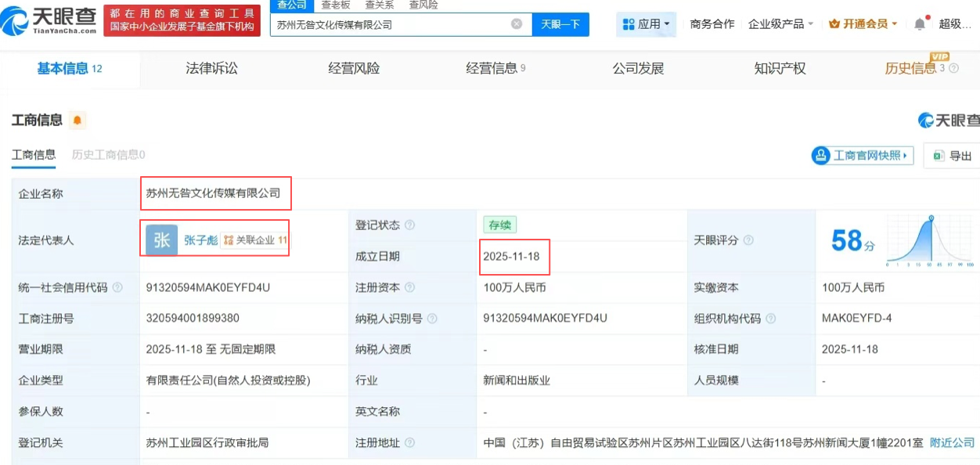Click the 实缴资本 value 100万人民币
The image size is (980, 465).
(853, 287)
